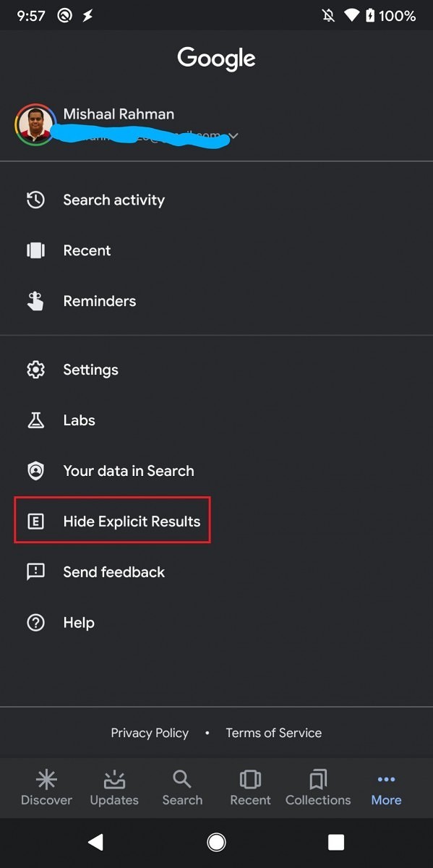The image size is (433, 868).
Task: Tap Your data in Search shield icon
Action: (x=35, y=471)
